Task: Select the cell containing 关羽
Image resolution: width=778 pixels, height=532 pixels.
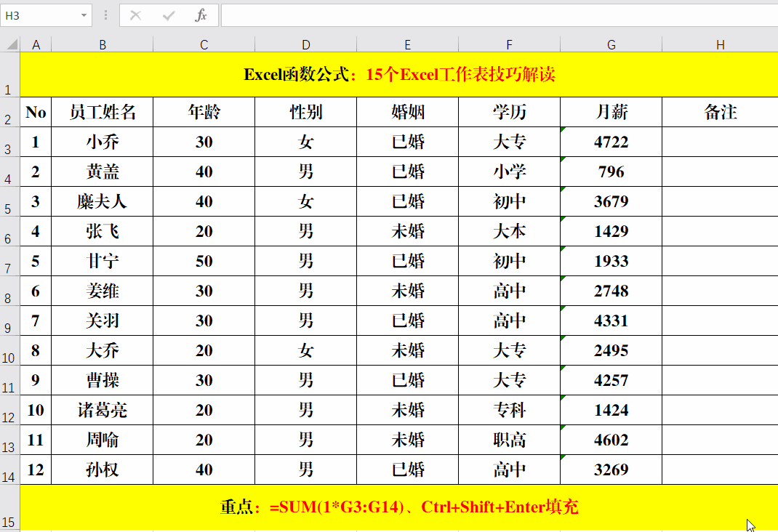Action: [x=103, y=321]
